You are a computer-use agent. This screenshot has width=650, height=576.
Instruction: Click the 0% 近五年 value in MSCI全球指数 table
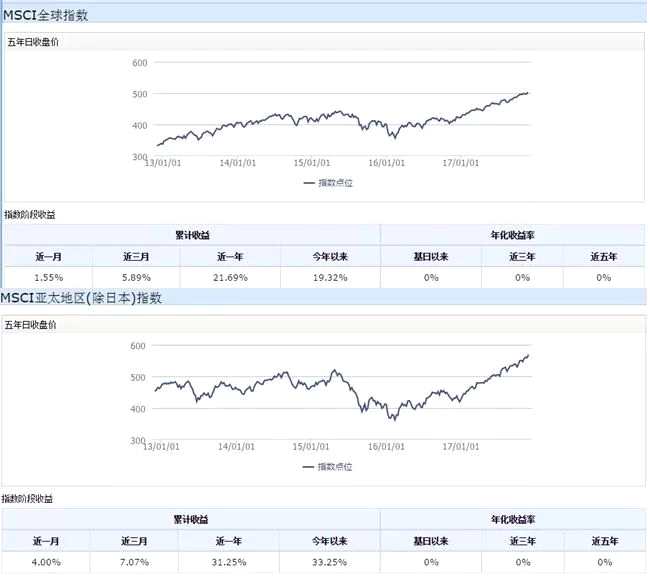click(604, 278)
